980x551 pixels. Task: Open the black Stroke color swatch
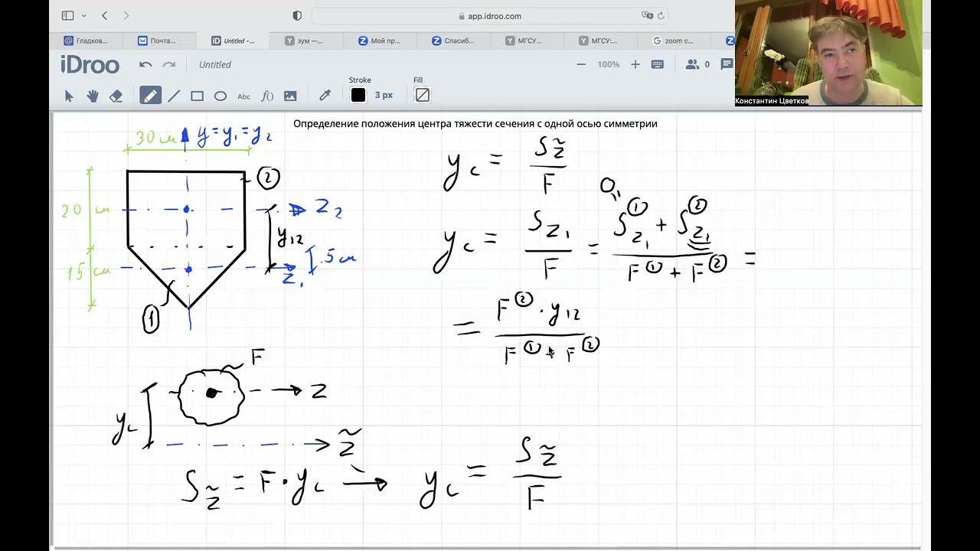pyautogui.click(x=358, y=95)
